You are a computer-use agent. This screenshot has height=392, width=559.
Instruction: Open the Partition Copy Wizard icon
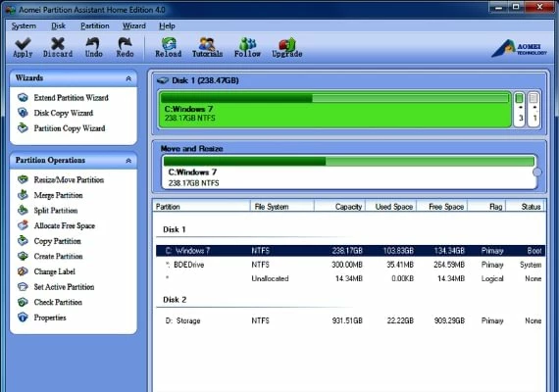tap(23, 128)
